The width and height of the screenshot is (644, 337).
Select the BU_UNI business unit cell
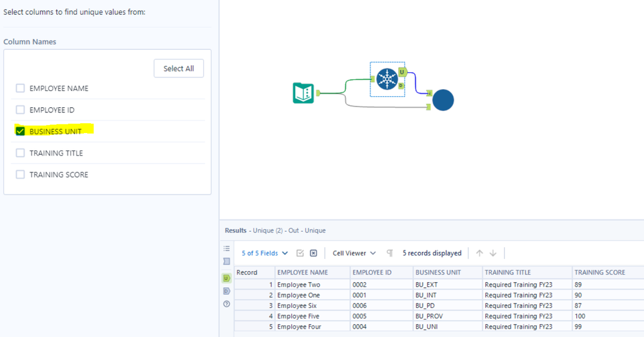(x=448, y=327)
